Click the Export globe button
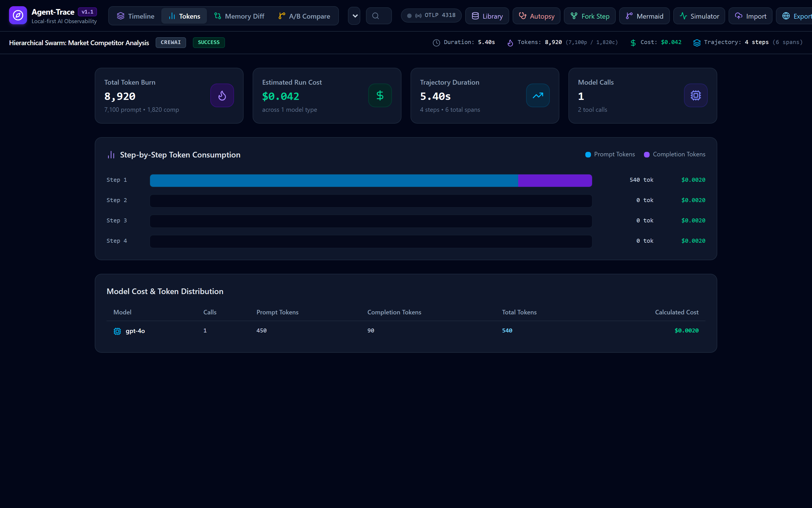 pos(794,16)
